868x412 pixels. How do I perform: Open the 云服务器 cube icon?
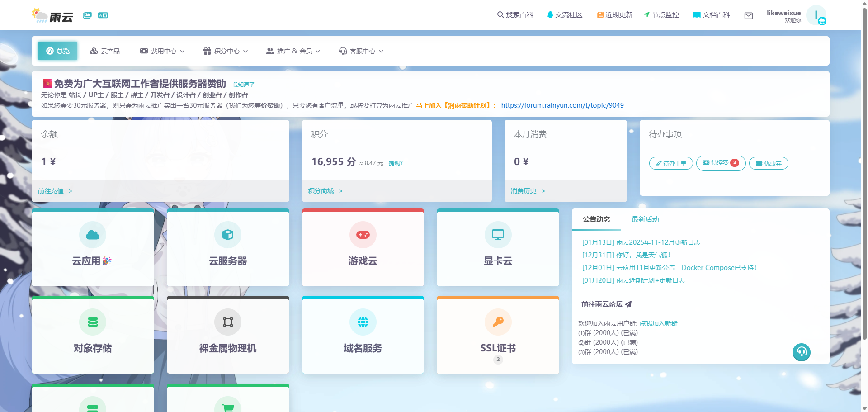click(x=228, y=235)
